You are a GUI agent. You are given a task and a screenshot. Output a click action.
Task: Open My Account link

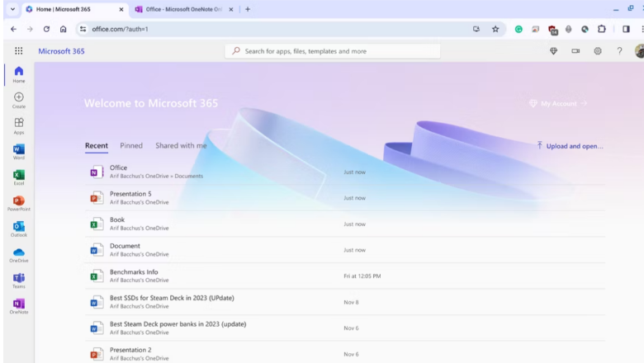point(558,103)
